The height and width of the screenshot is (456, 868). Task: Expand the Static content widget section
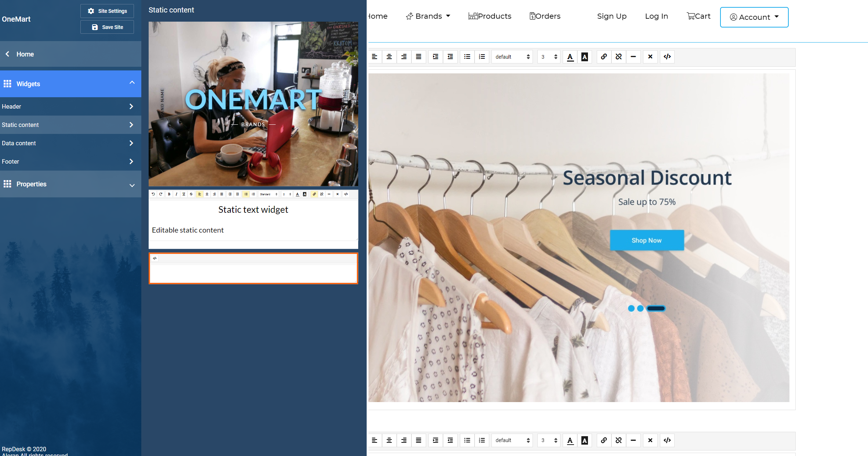[x=71, y=125]
